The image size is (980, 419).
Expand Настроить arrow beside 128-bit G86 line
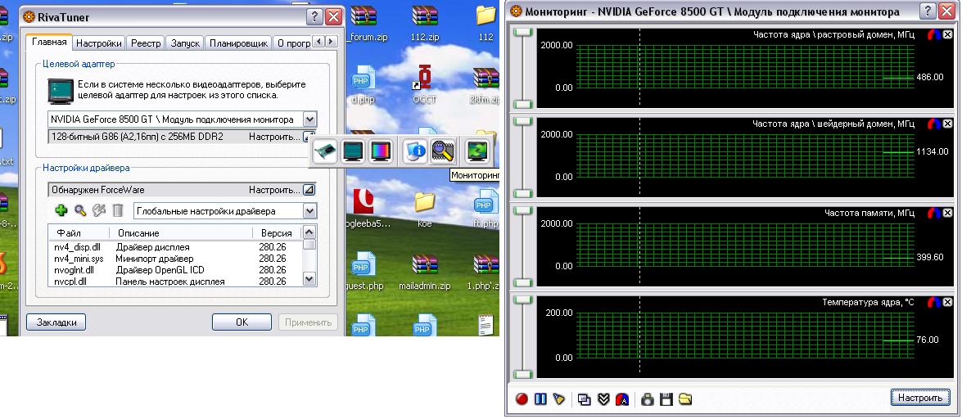(x=309, y=136)
